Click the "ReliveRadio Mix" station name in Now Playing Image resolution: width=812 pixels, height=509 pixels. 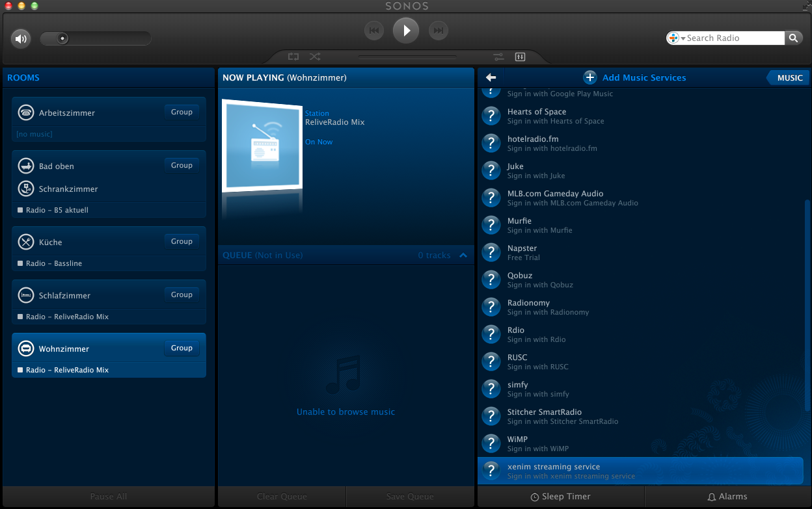(335, 122)
